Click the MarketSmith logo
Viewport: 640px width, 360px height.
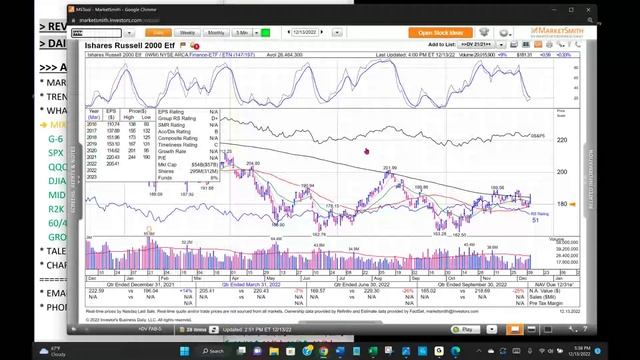557,32
